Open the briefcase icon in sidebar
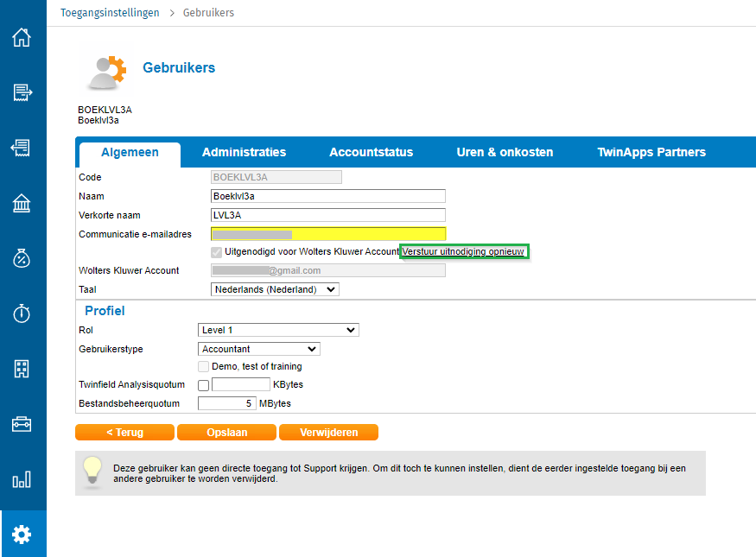The width and height of the screenshot is (756, 557). tap(22, 424)
